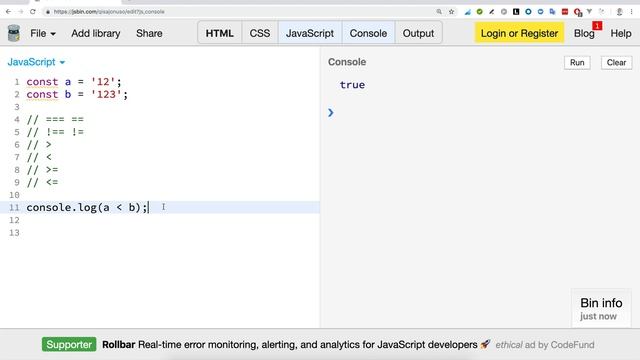640x360 pixels.
Task: Open the Blog link
Action: pyautogui.click(x=584, y=33)
